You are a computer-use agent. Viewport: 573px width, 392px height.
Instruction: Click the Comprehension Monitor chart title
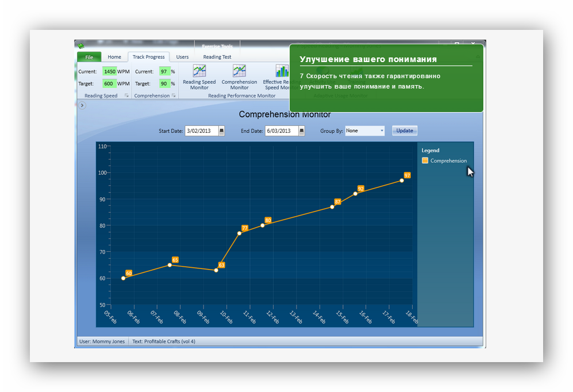point(284,114)
